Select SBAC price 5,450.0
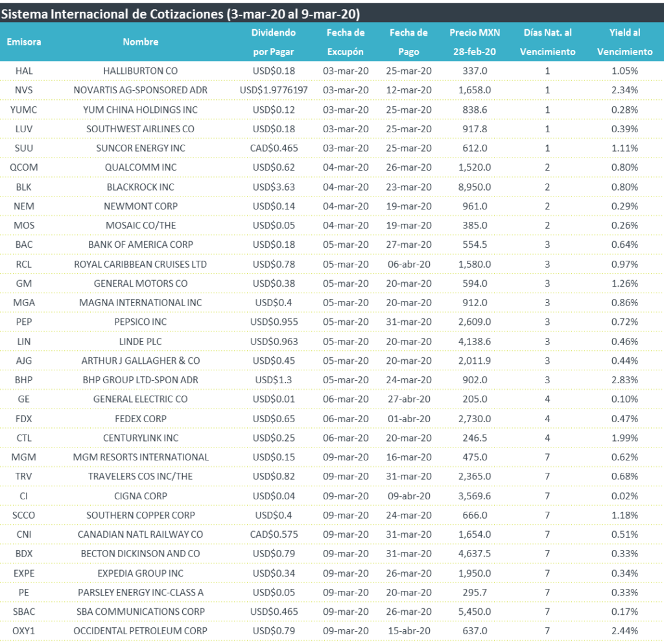The width and height of the screenshot is (664, 644). coord(475,612)
